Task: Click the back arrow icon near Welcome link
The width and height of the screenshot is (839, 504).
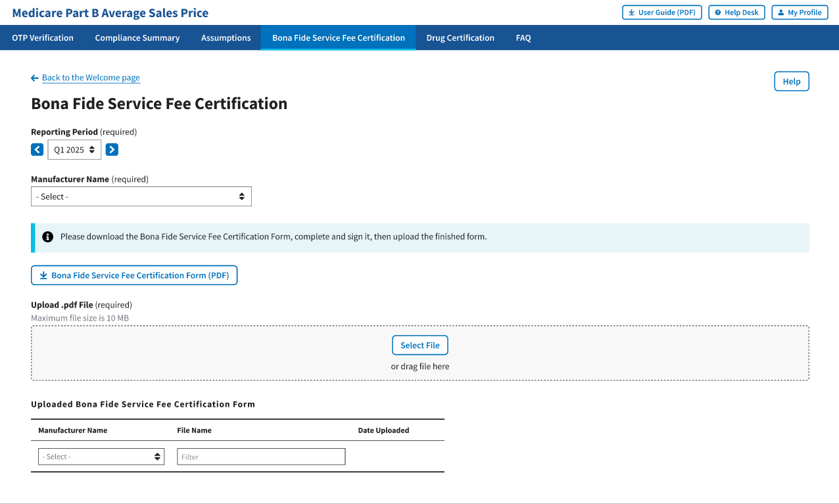Action: click(x=35, y=78)
